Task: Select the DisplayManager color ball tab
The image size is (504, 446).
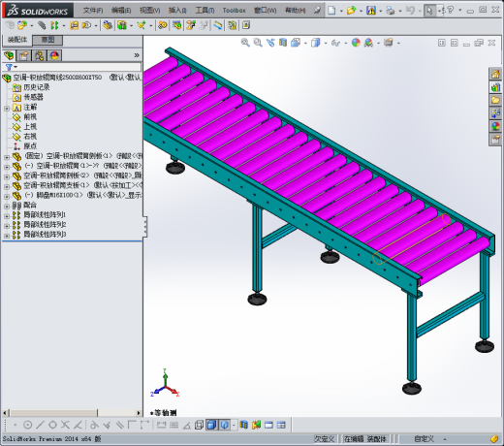Action: click(54, 56)
